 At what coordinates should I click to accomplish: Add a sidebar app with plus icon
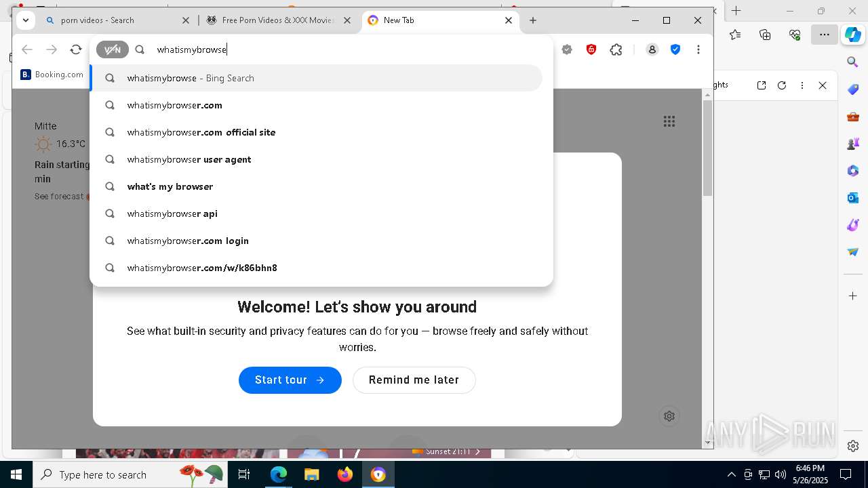coord(853,296)
